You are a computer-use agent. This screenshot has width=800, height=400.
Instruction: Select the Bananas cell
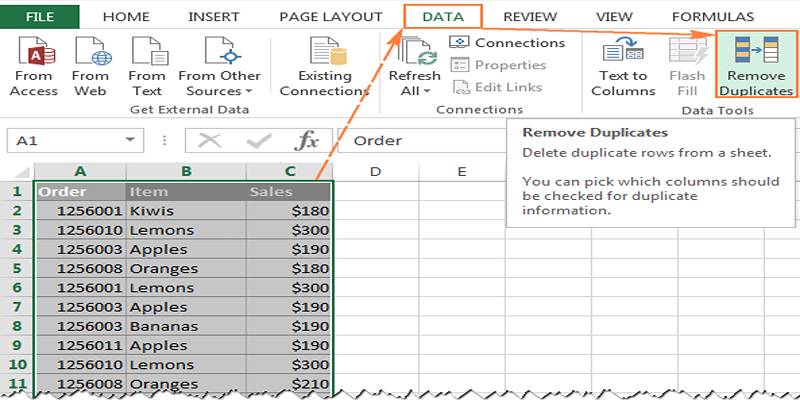click(x=186, y=326)
